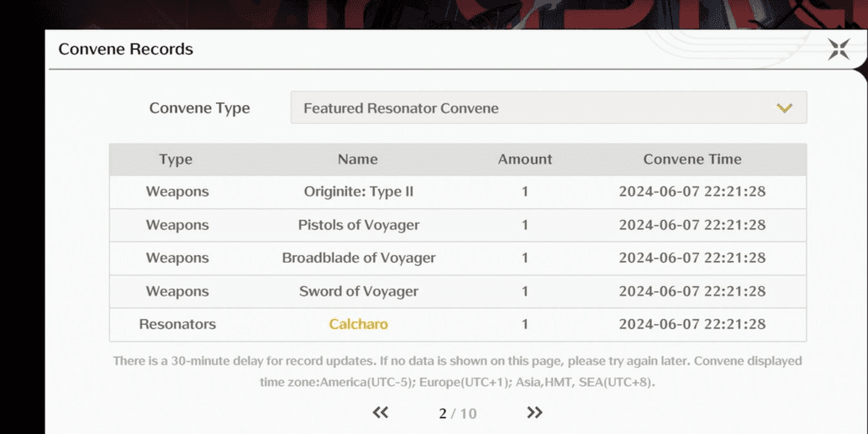Click the Convene Records title
The height and width of the screenshot is (434, 868).
pyautogui.click(x=126, y=50)
